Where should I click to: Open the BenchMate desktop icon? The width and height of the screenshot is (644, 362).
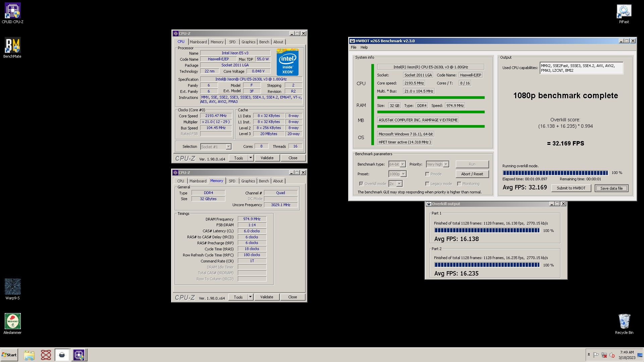[x=12, y=48]
